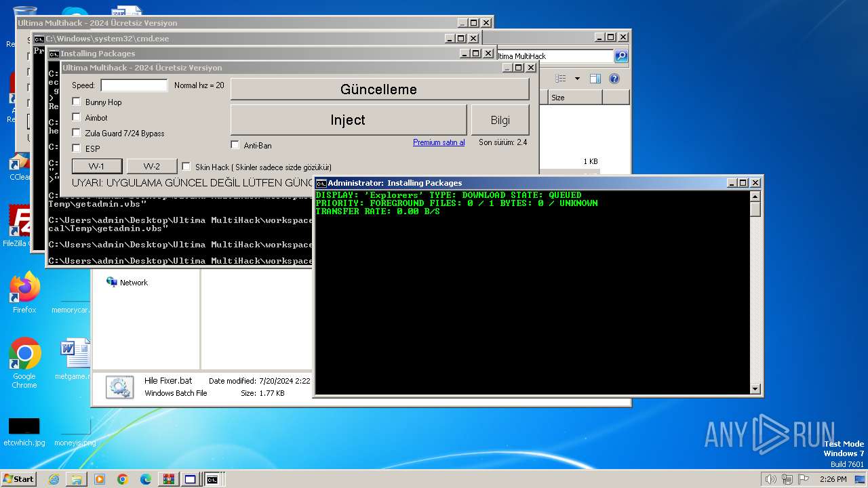Enable the Bunny Hop checkbox
The width and height of the screenshot is (868, 488).
pos(77,102)
